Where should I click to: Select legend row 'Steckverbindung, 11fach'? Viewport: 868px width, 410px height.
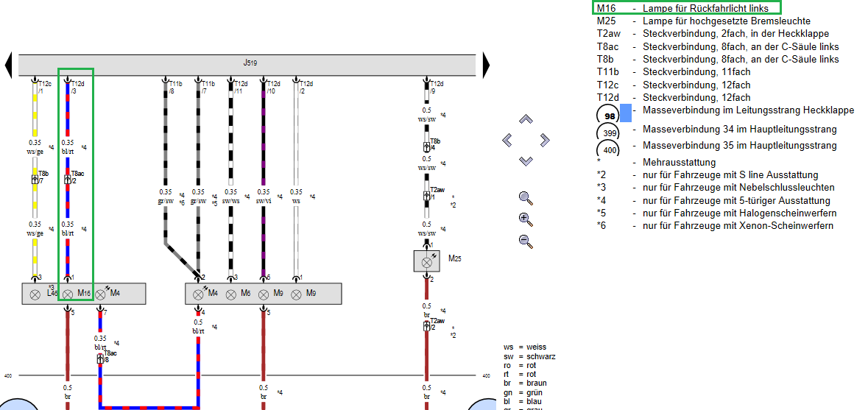(673, 72)
